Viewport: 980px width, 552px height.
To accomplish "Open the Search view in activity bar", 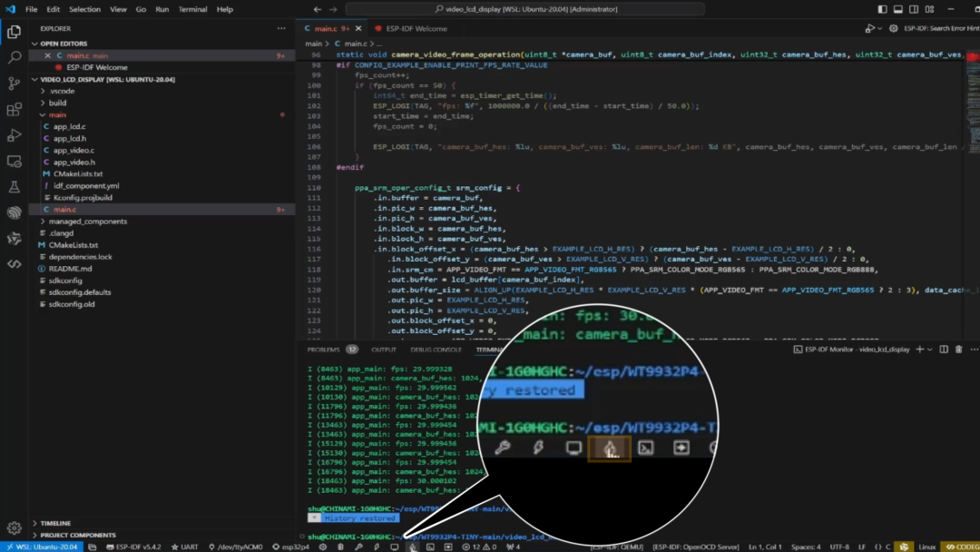I will click(x=14, y=57).
